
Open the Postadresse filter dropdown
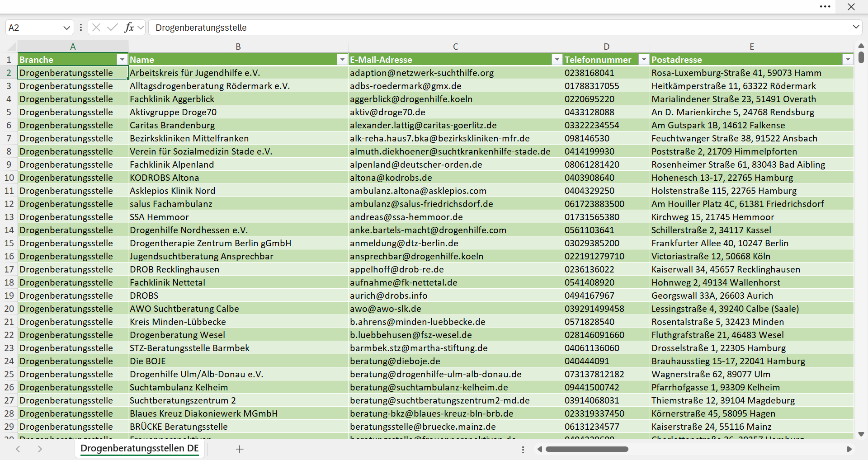coord(848,60)
